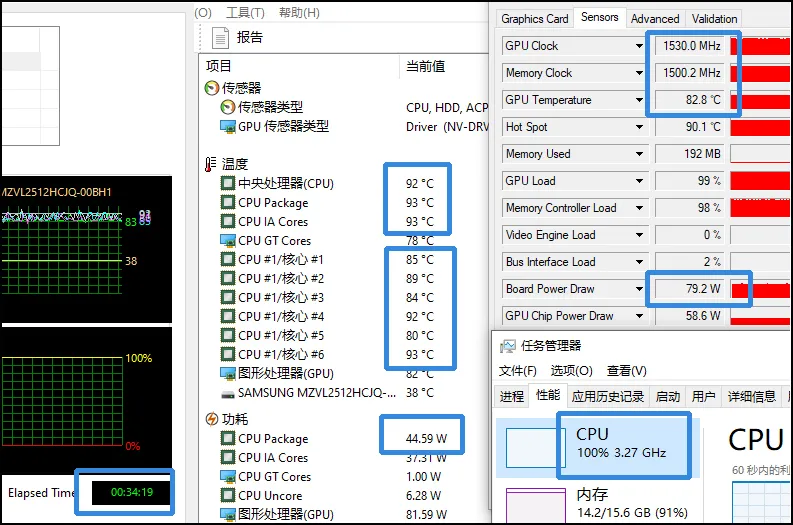Screen dimensions: 793x525
Task: Click chip icon for CPU #1/核心 #2
Action: click(x=228, y=278)
